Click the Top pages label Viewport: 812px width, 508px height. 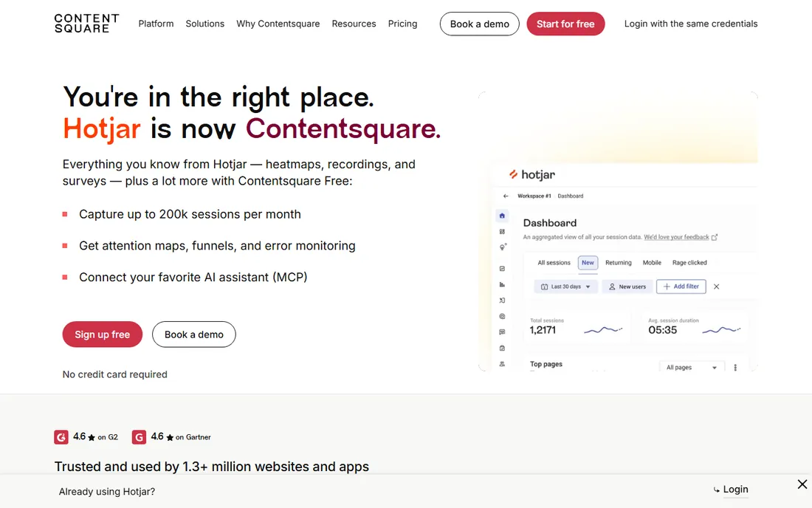(x=546, y=364)
